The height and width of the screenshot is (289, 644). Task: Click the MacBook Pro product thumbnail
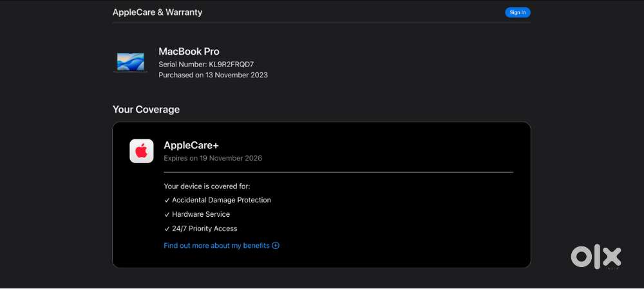point(131,63)
